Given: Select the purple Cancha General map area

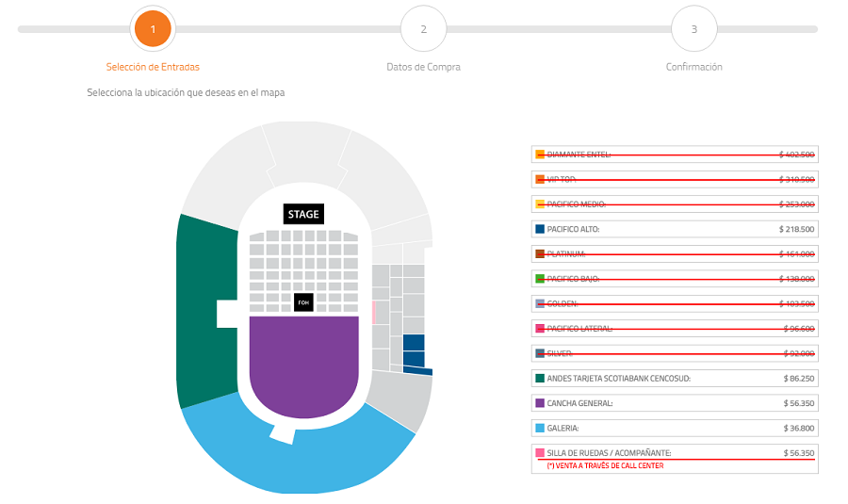Looking at the screenshot, I should pyautogui.click(x=303, y=367).
